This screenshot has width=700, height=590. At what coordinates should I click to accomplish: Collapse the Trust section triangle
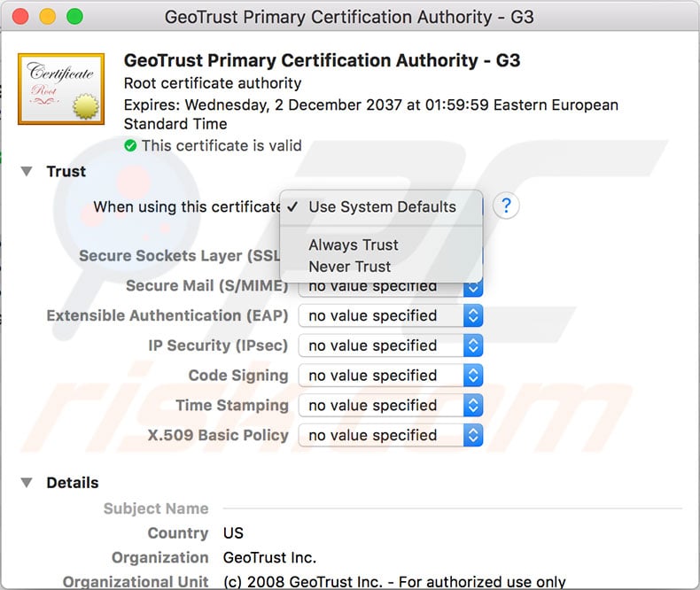[27, 171]
